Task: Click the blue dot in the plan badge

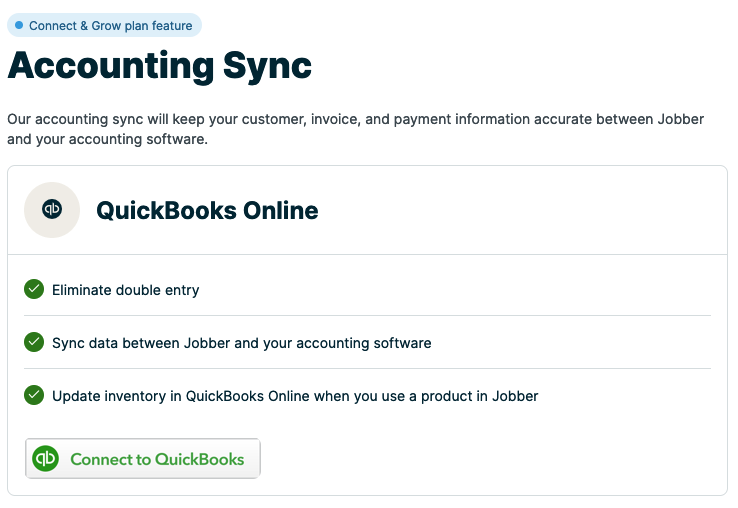Action: coord(19,25)
